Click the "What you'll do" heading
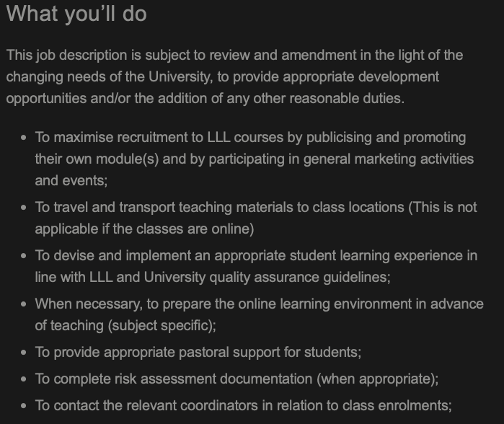 (76, 14)
